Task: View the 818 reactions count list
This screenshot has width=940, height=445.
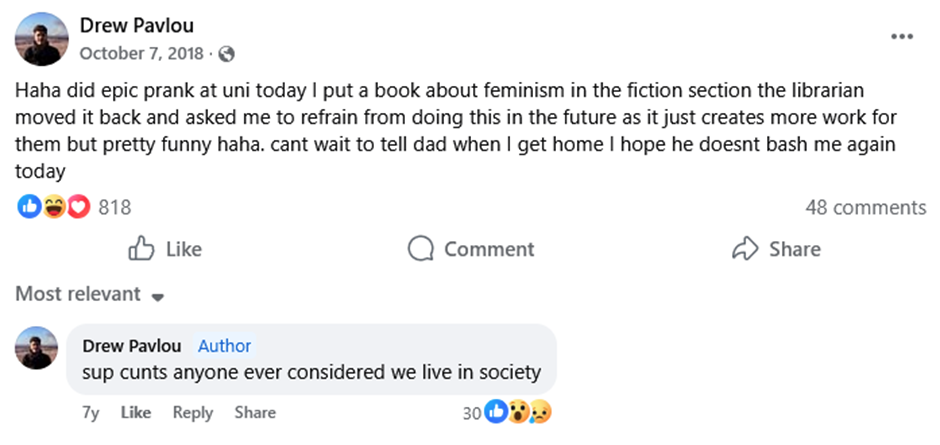Action: [x=115, y=207]
